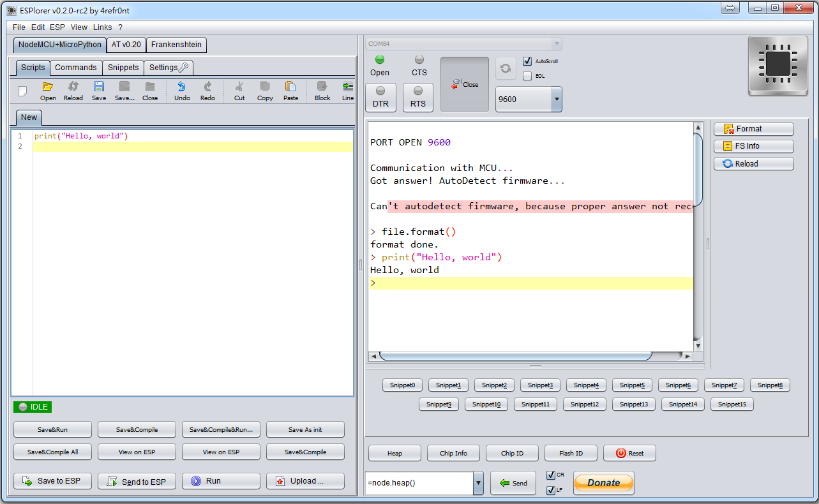Format the ESP file system with the Format button
This screenshot has width=819, height=504.
point(753,129)
